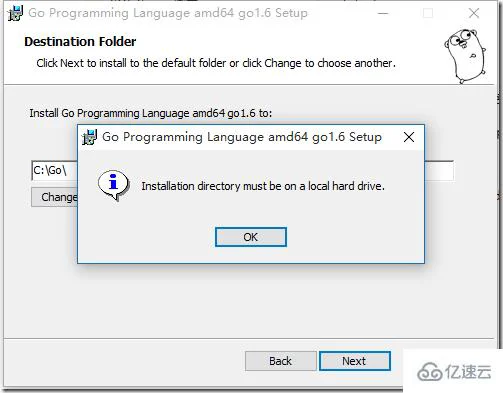
Task: Click the local hard drive message text
Action: point(263,186)
